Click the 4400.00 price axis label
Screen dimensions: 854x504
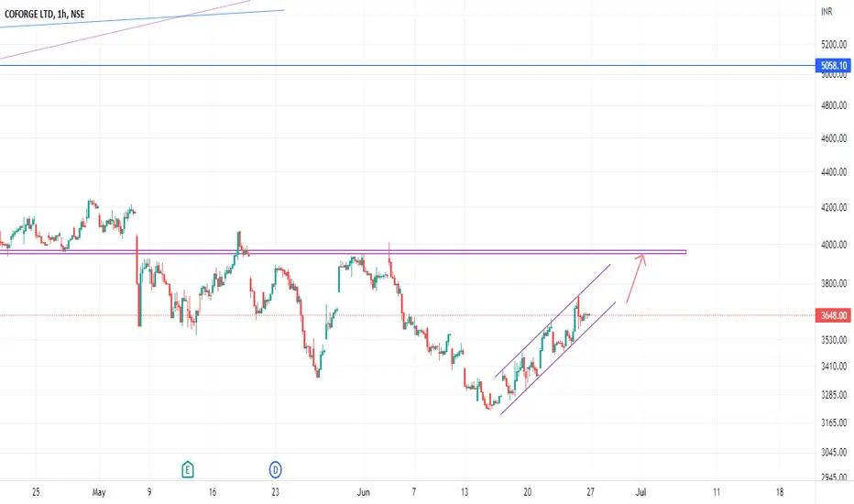[834, 172]
